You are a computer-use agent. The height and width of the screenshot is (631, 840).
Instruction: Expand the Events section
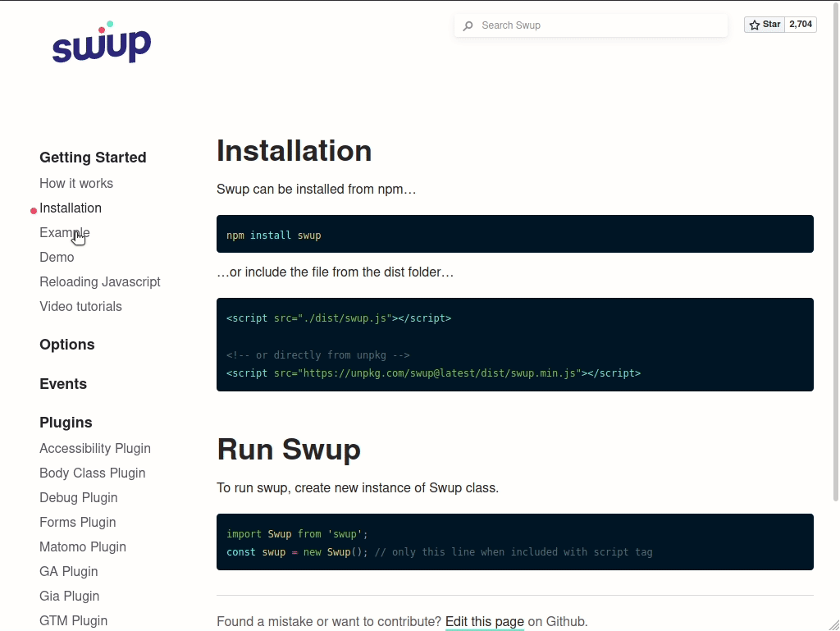[63, 384]
